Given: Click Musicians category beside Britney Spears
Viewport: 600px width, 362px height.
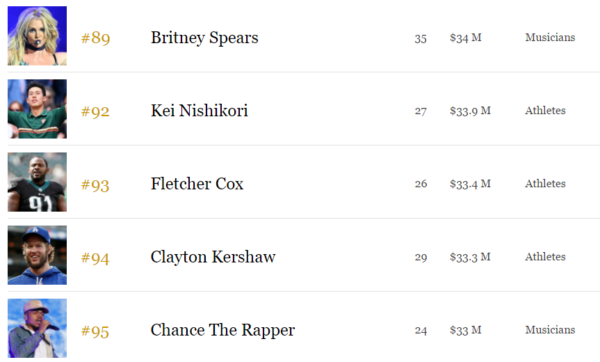Looking at the screenshot, I should [550, 37].
